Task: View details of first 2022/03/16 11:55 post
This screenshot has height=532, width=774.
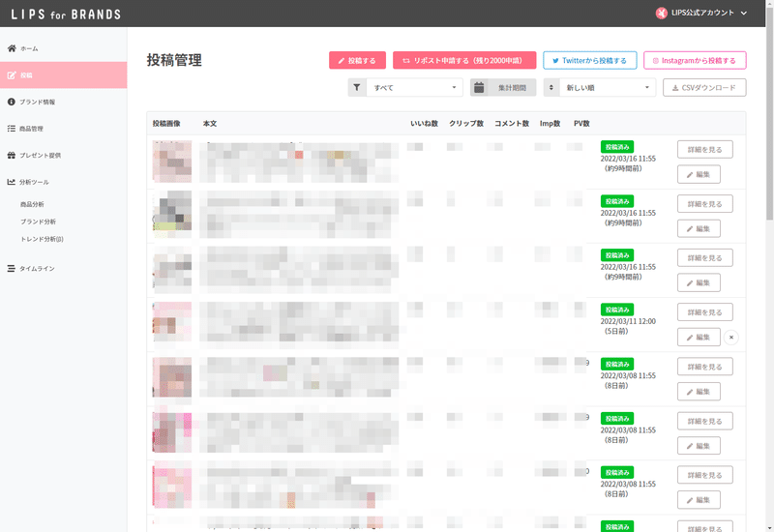Action: pyautogui.click(x=705, y=150)
